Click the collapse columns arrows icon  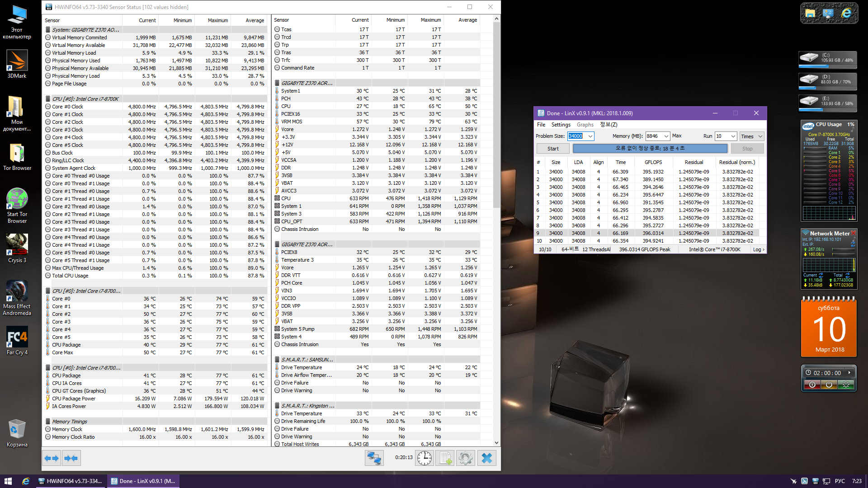point(71,458)
